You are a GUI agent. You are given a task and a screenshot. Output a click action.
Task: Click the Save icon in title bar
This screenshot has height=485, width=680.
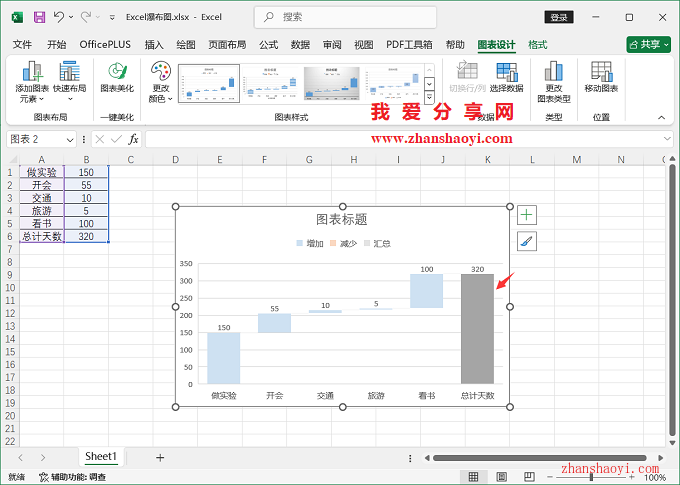[x=39, y=17]
